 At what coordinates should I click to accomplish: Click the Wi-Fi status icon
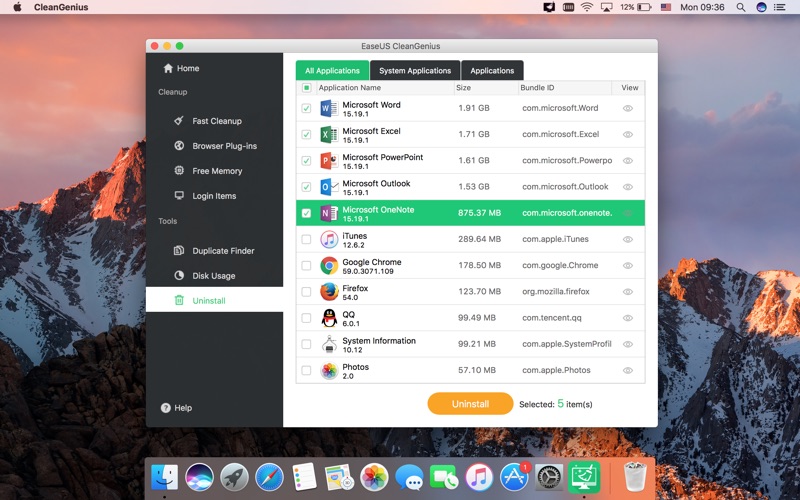coord(587,7)
